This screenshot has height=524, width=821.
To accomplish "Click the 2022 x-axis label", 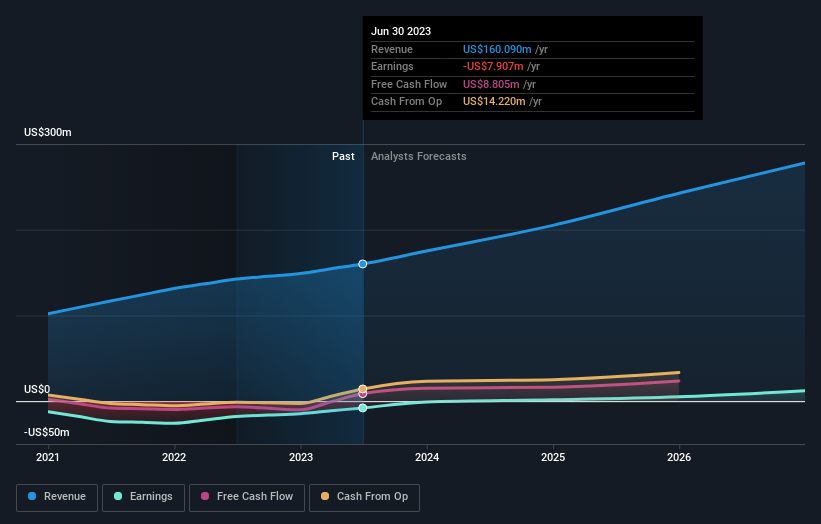I will [x=174, y=458].
